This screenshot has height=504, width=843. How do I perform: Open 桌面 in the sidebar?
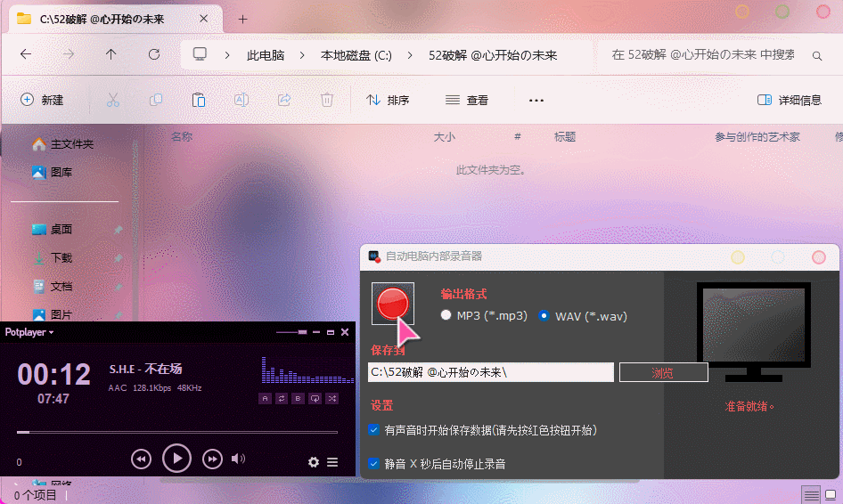pos(53,230)
